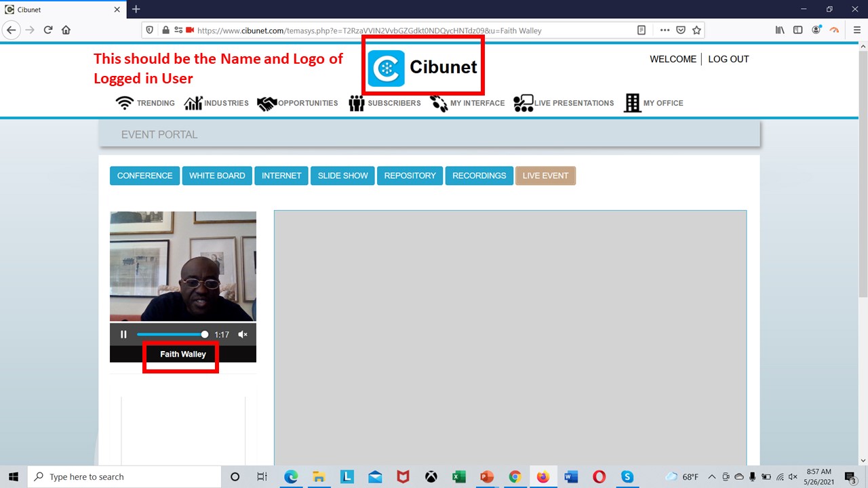
Task: Click the video progress slider
Action: point(172,334)
